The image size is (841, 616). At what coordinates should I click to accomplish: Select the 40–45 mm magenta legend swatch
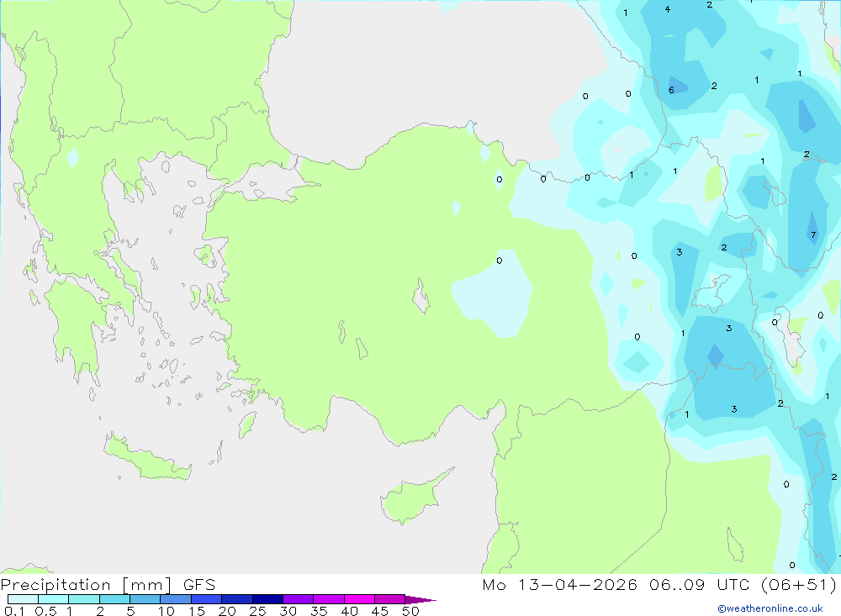pos(359,599)
